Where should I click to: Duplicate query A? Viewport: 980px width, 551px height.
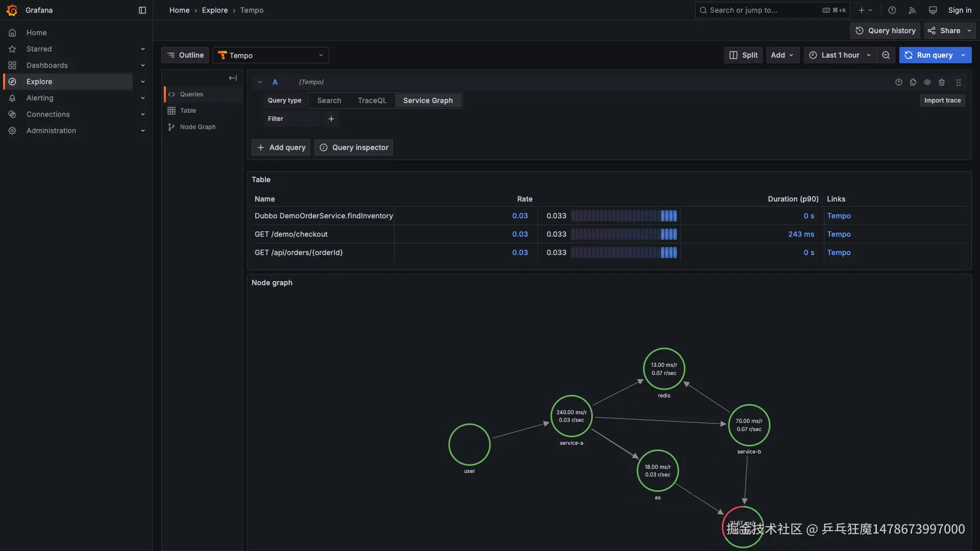tap(913, 82)
